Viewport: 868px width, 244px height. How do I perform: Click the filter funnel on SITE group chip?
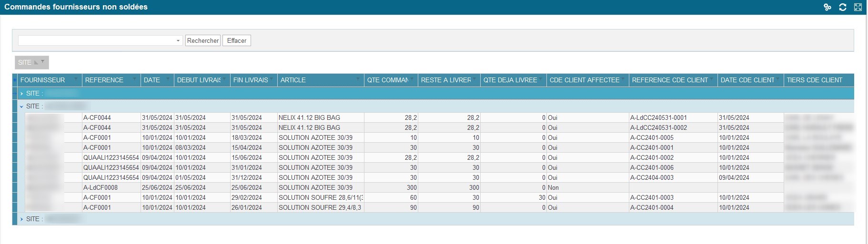[x=43, y=62]
